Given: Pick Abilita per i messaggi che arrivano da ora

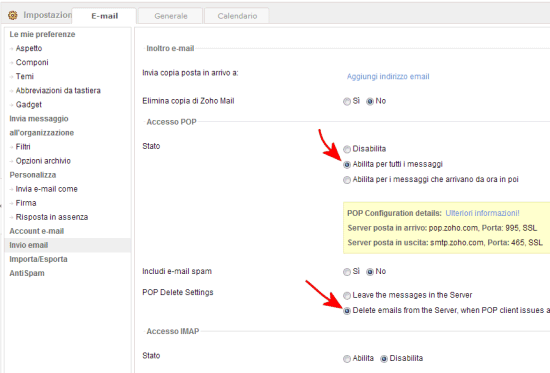Looking at the screenshot, I should pos(347,180).
